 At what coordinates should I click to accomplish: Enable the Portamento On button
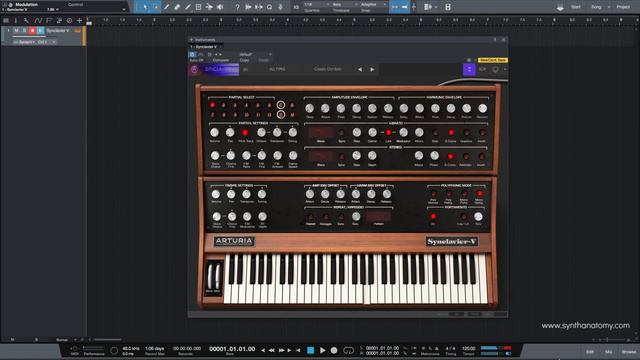pos(433,217)
